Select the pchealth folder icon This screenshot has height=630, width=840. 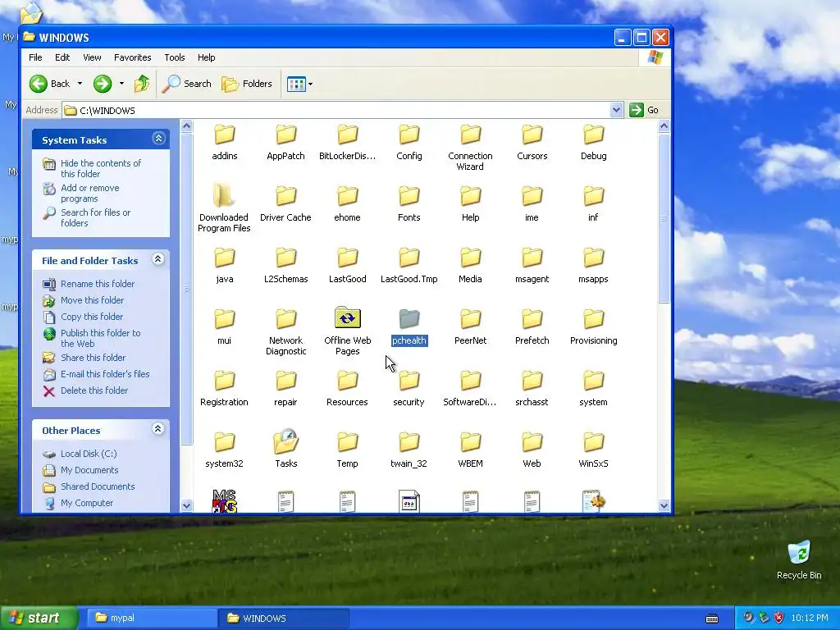(409, 319)
